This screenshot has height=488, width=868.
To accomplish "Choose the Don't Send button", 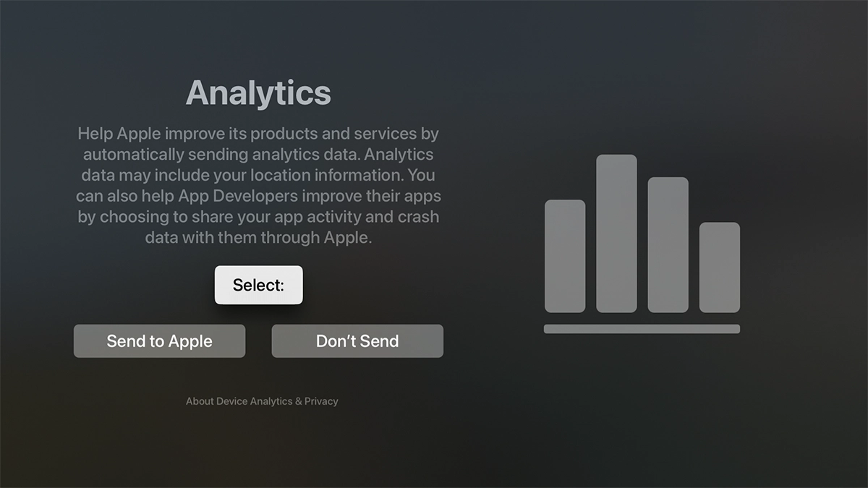I will tap(357, 341).
